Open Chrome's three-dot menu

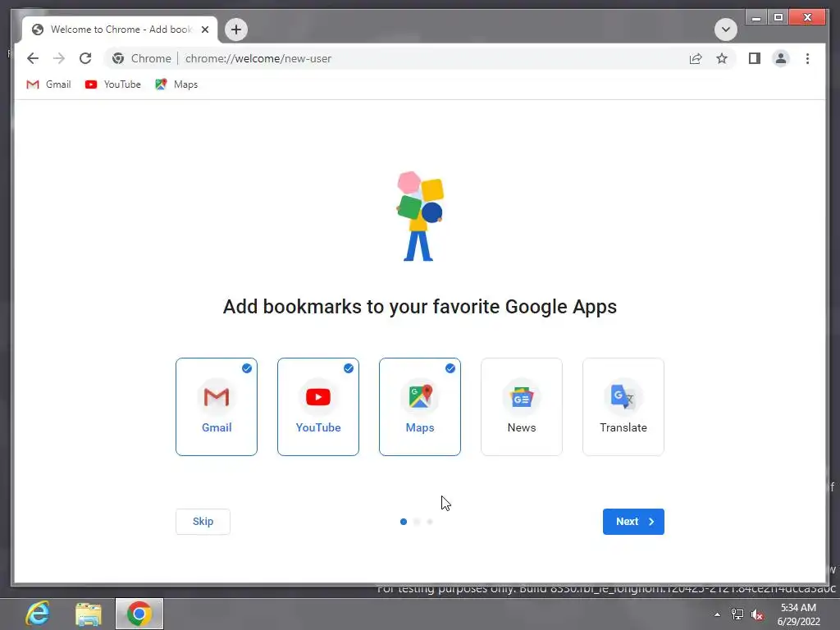click(x=807, y=58)
